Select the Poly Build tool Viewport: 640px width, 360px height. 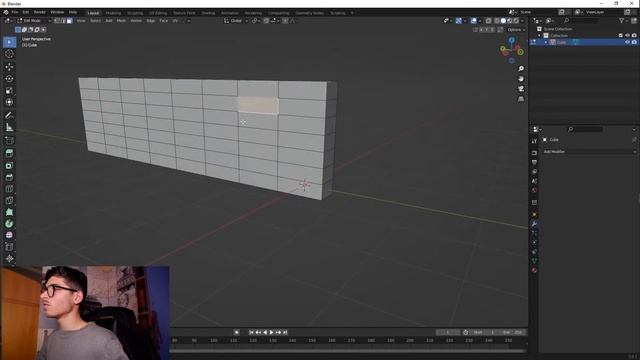(9, 212)
